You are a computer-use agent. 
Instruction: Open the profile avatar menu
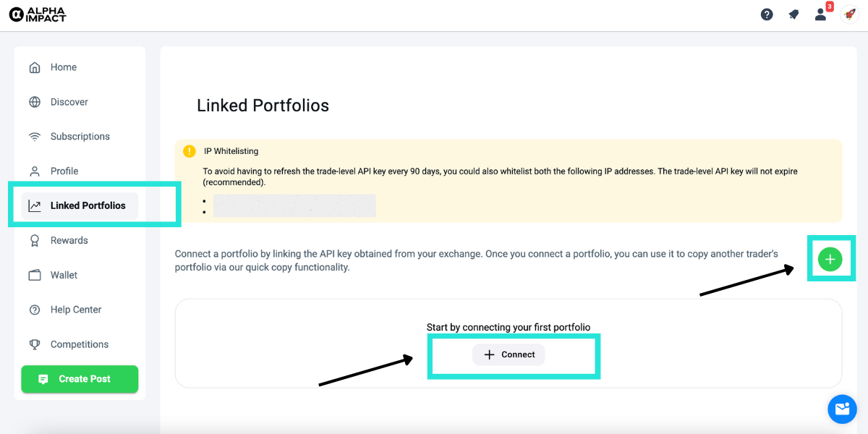[x=849, y=14]
